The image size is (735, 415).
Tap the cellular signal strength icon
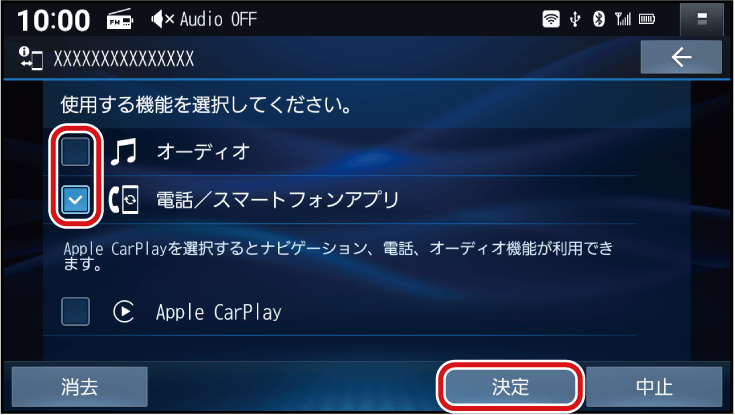point(622,19)
